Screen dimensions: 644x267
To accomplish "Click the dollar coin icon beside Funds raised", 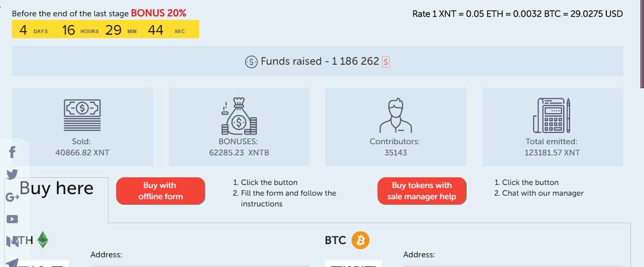I will 251,62.
